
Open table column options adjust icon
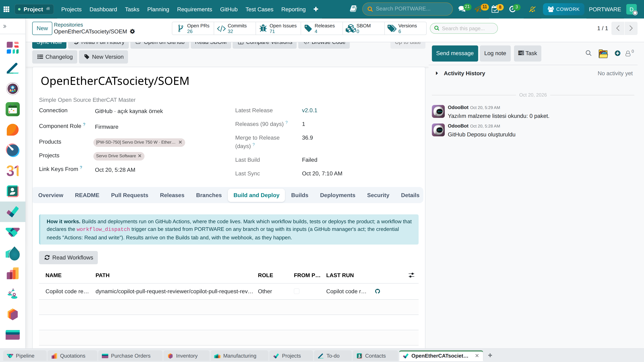(411, 275)
